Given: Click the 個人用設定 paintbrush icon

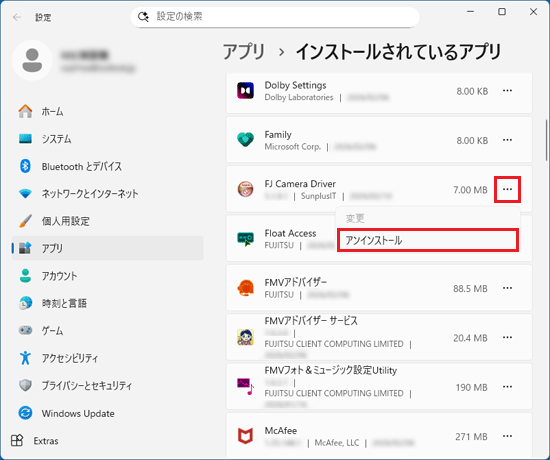Looking at the screenshot, I should coord(25,221).
